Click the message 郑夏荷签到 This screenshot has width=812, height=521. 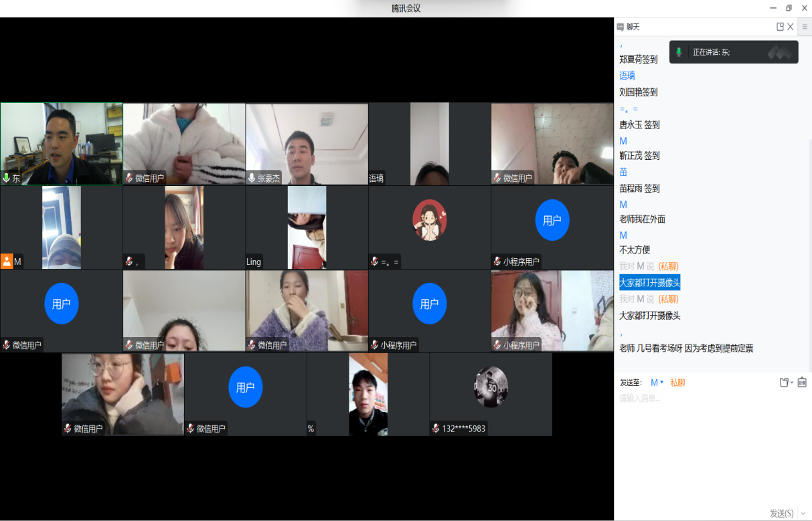638,59
